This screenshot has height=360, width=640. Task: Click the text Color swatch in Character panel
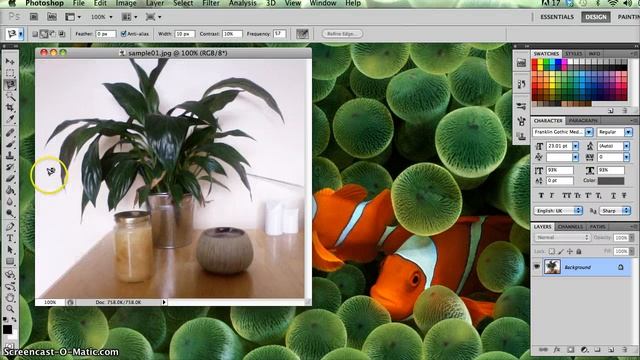[611, 180]
